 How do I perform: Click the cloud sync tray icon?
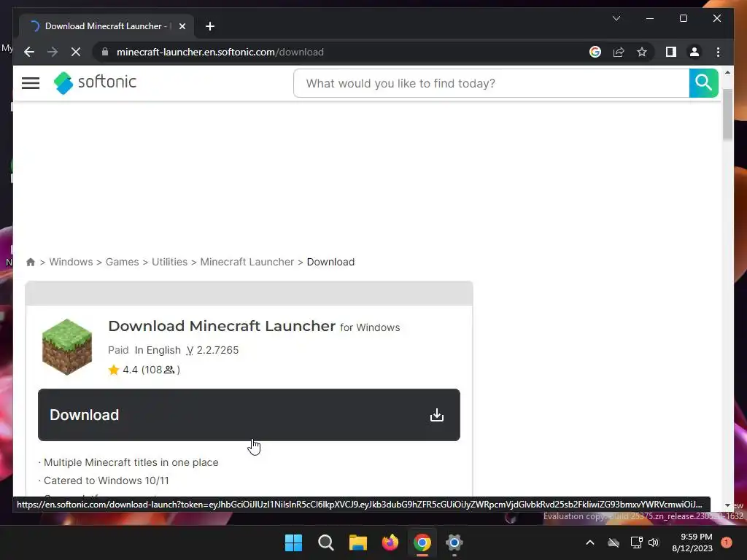(x=614, y=542)
